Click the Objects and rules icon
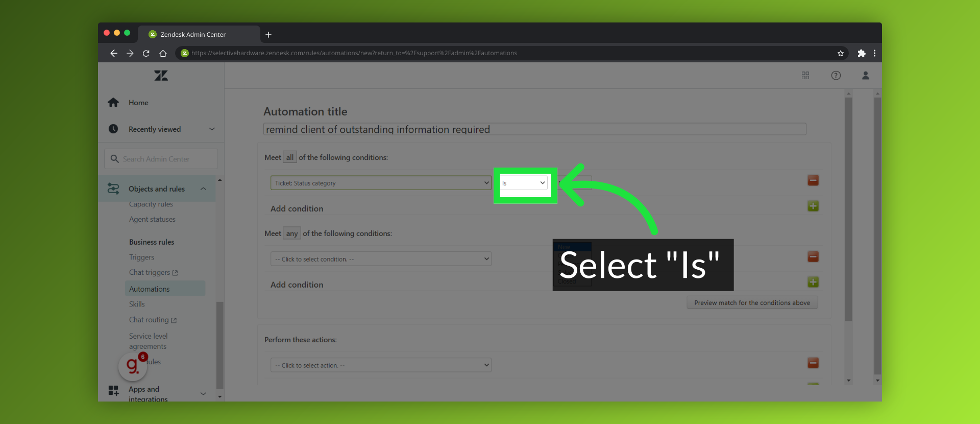 click(113, 189)
